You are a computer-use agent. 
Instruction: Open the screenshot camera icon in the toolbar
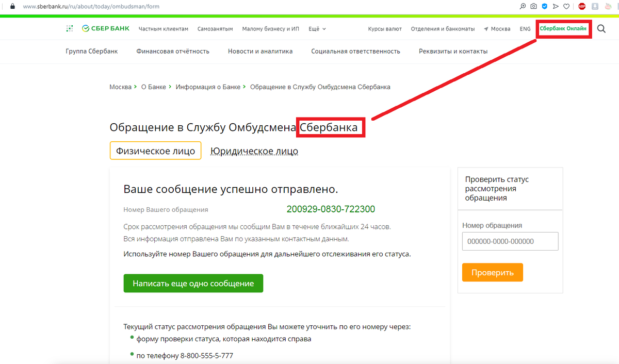533,7
